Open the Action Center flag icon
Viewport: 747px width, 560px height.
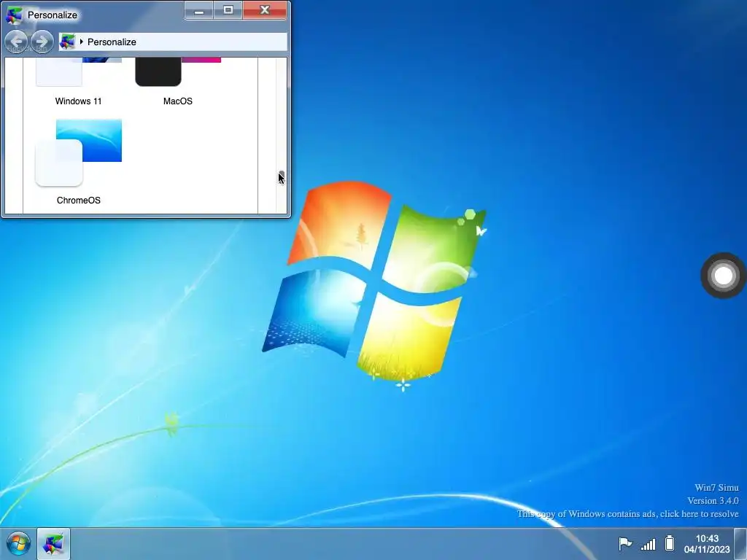(x=624, y=543)
